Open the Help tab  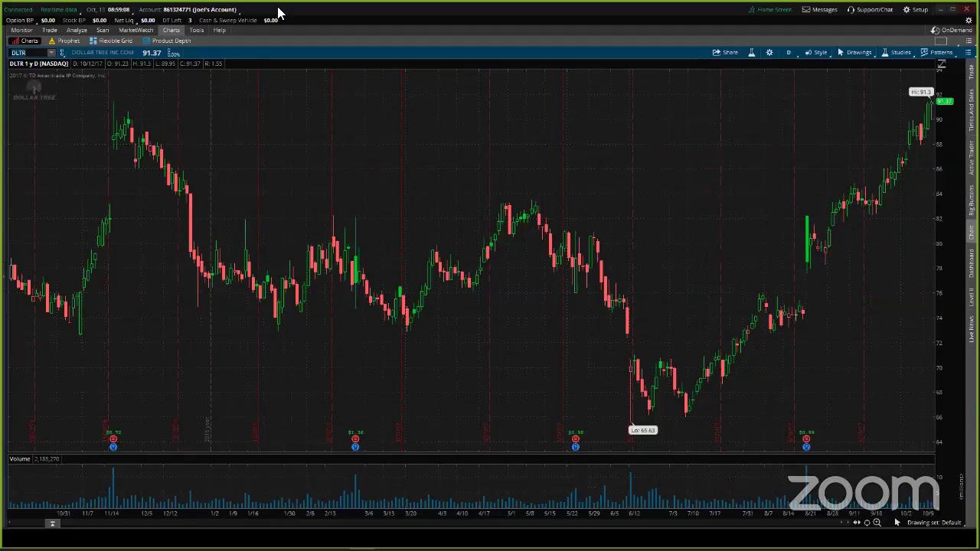[x=220, y=30]
